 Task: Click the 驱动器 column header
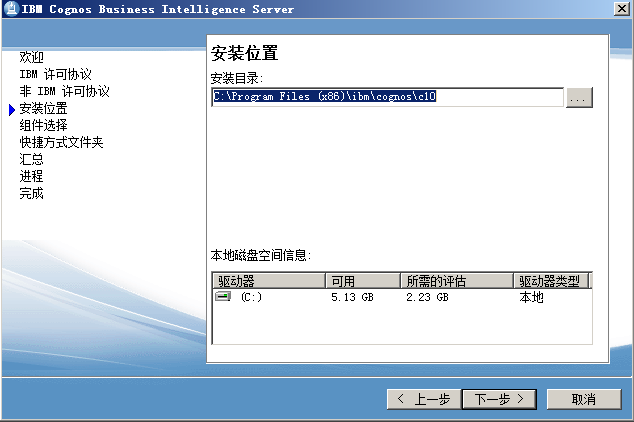[269, 281]
